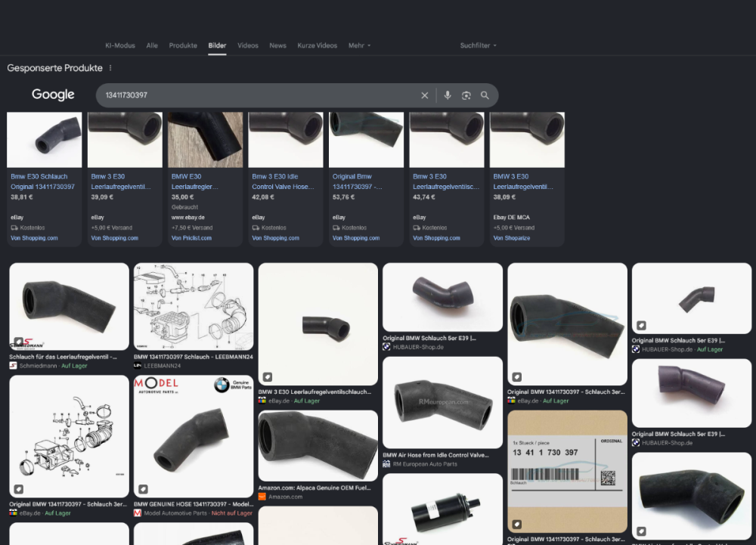Click Gesponserte Produkte heading
Viewport: 756px width, 545px height.
click(x=54, y=68)
